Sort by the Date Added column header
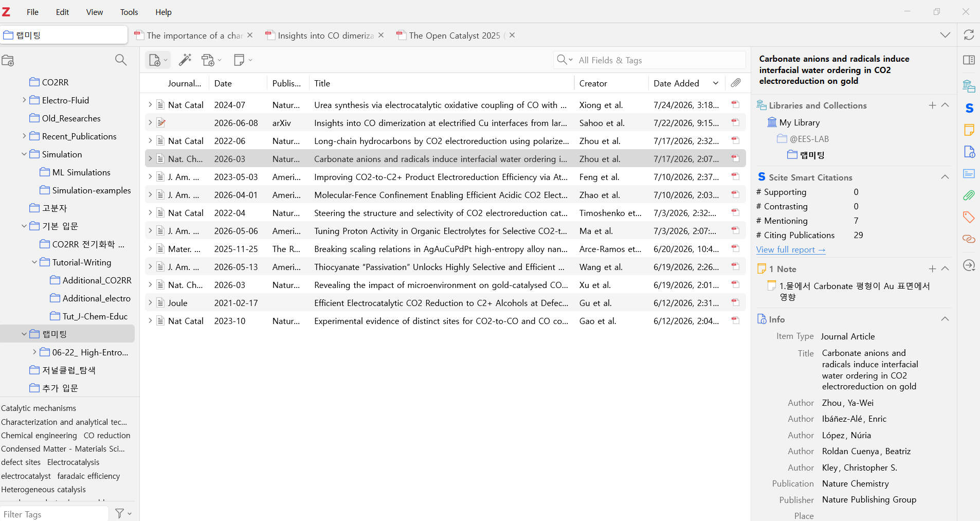This screenshot has width=980, height=521. 686,83
